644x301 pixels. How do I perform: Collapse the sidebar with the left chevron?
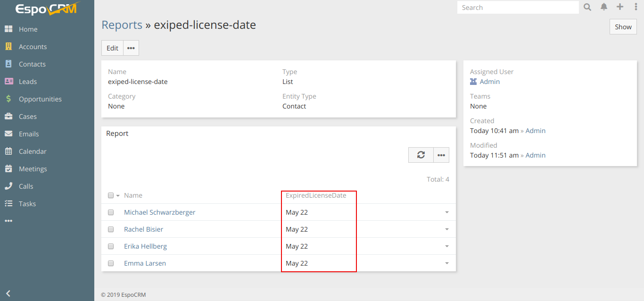(x=8, y=293)
